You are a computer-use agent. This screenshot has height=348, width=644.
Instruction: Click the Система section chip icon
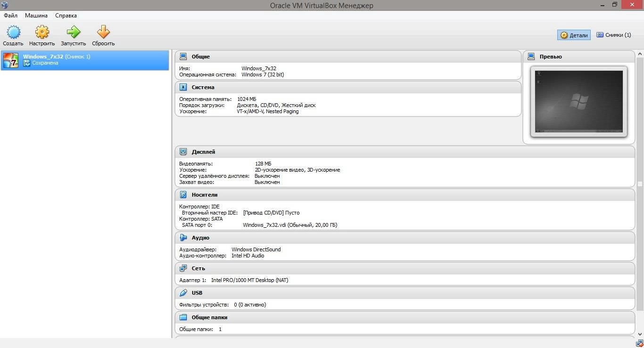coord(183,87)
